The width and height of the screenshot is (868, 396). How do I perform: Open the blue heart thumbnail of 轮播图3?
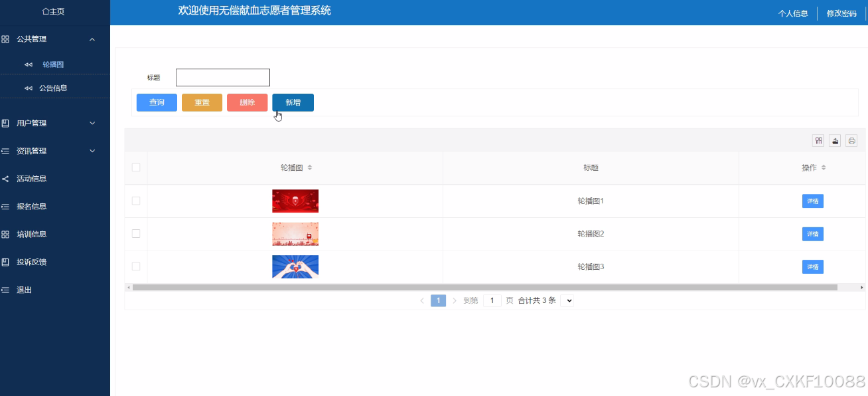(295, 266)
